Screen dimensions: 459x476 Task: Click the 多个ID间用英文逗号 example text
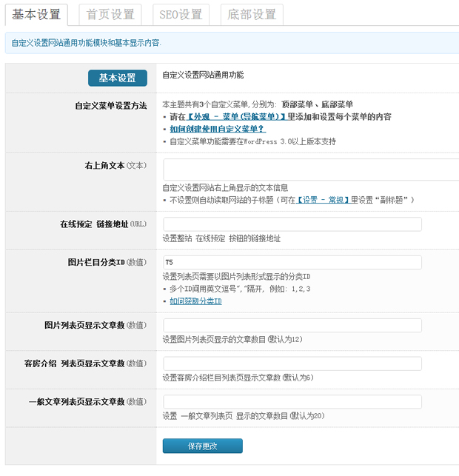point(240,289)
